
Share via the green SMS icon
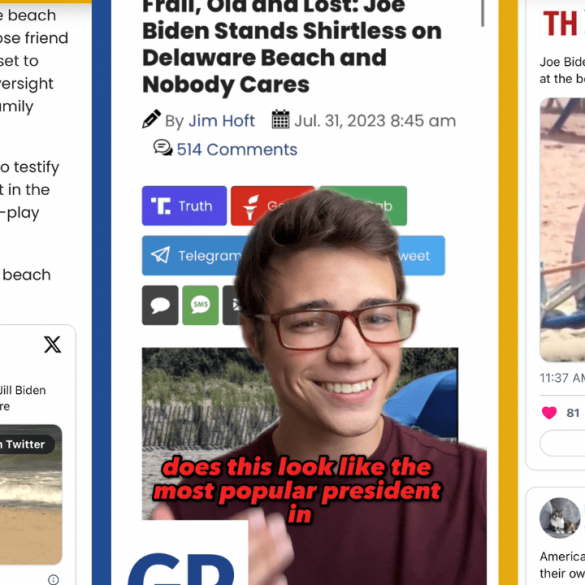click(200, 305)
